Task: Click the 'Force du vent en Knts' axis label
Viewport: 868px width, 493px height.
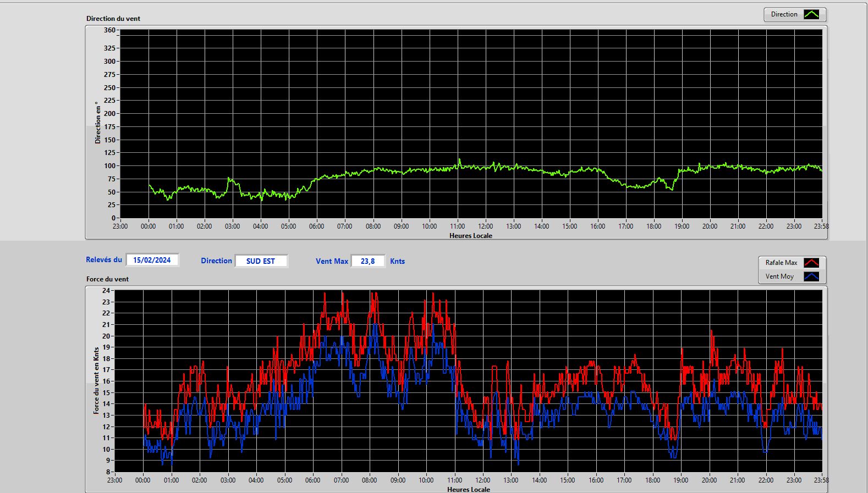Action: coord(96,380)
